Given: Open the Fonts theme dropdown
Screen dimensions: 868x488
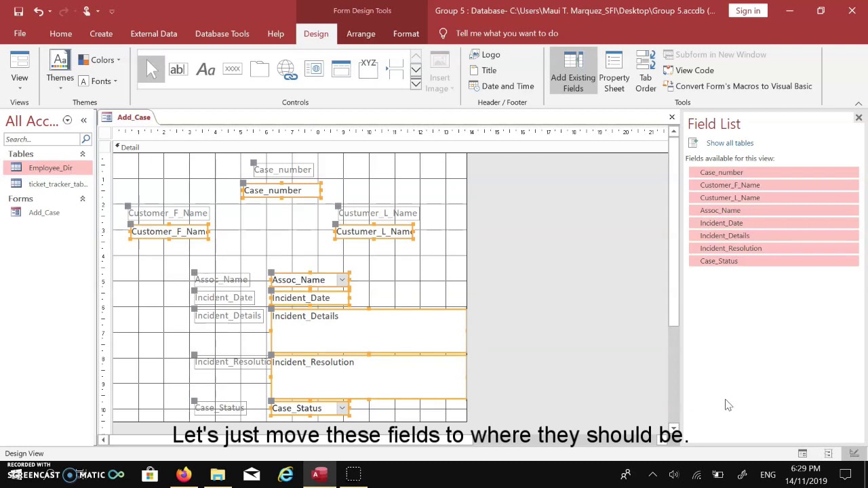Looking at the screenshot, I should pos(98,81).
